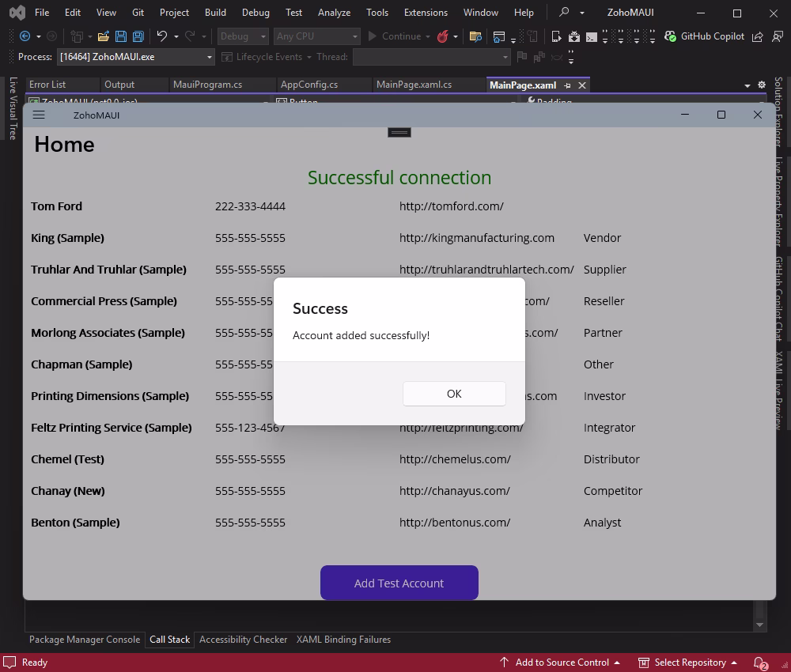The image size is (791, 672).
Task: Open the XAML Binding Failures tab
Action: point(343,640)
